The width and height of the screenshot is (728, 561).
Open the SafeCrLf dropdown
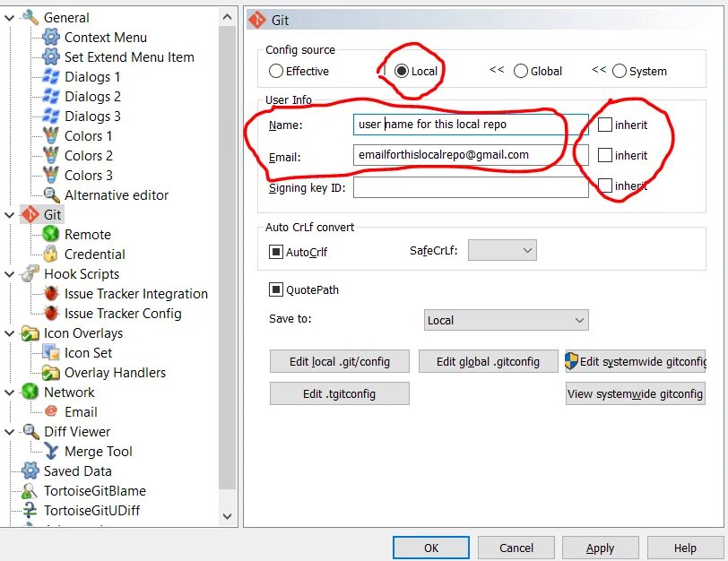click(x=502, y=250)
